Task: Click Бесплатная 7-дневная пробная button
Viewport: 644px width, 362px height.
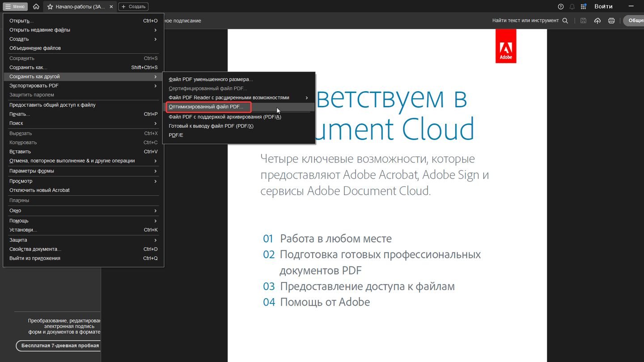Action: [58, 346]
